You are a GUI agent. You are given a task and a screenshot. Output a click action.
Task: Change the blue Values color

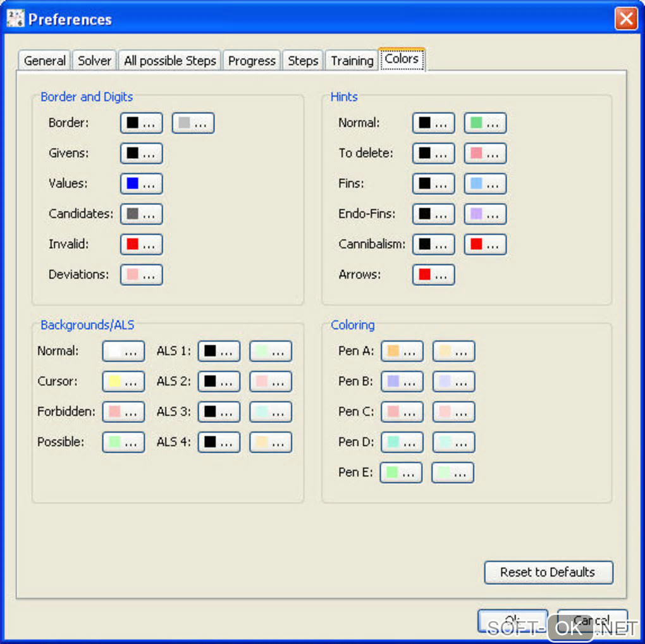tap(142, 183)
